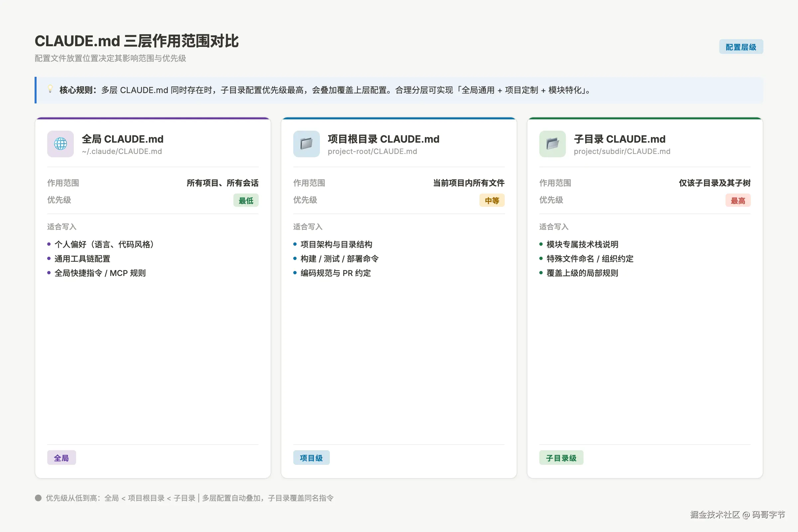Click the gray dot before 优先级从低到高

click(38, 498)
